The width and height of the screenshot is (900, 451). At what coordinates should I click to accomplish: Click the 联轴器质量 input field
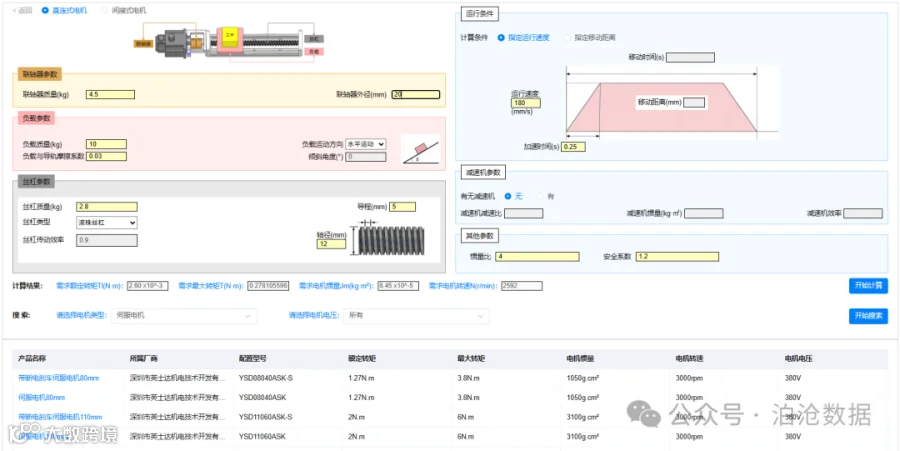[111, 95]
